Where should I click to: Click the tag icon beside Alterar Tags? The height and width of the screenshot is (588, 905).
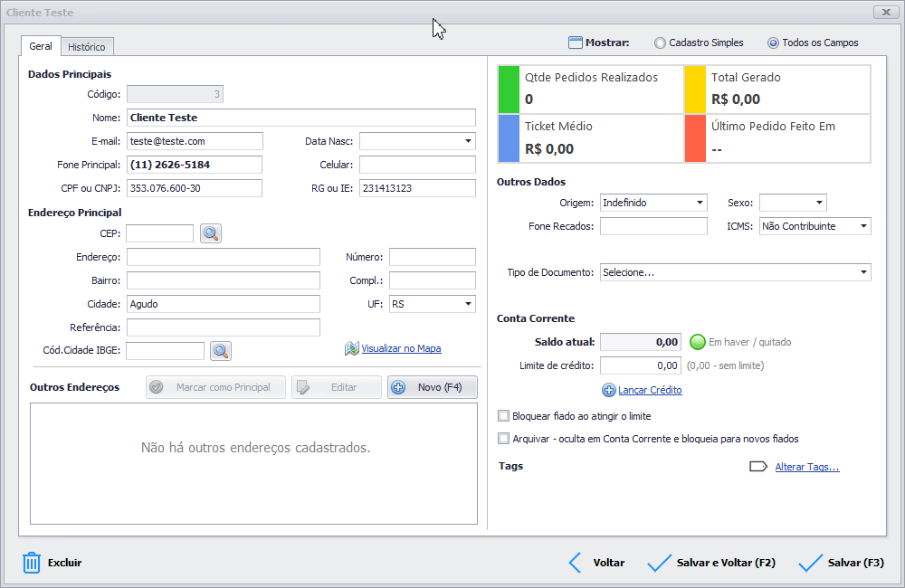point(758,467)
